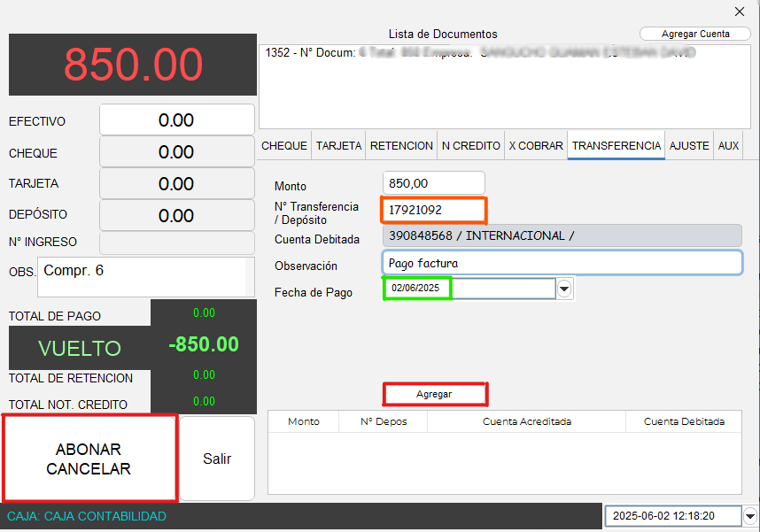This screenshot has width=760, height=532.
Task: Open the X COBRAR tab
Action: [x=535, y=146]
